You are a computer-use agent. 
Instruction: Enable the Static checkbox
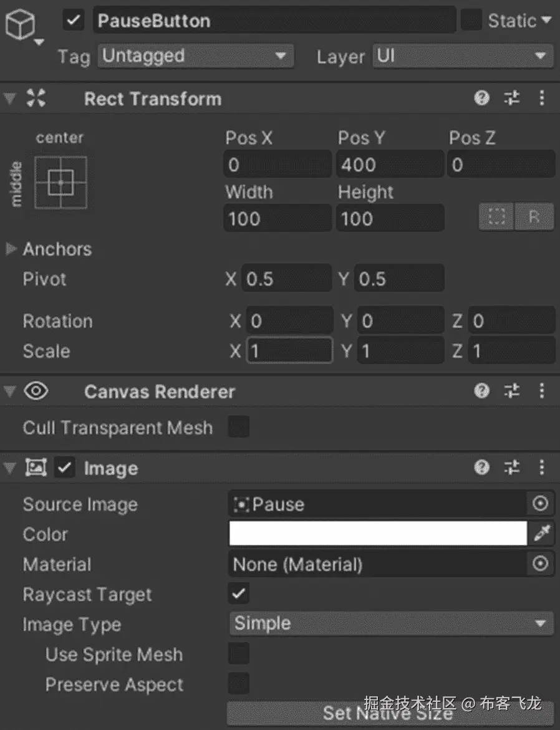(471, 21)
